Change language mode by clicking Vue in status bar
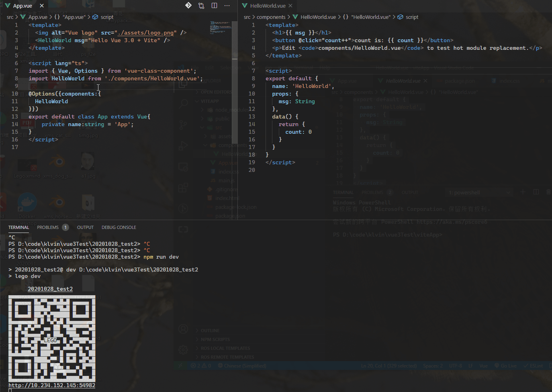 (x=483, y=365)
